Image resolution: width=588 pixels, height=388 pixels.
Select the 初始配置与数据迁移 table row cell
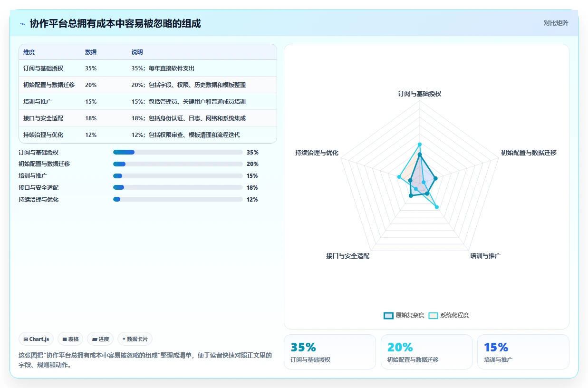[x=49, y=85]
